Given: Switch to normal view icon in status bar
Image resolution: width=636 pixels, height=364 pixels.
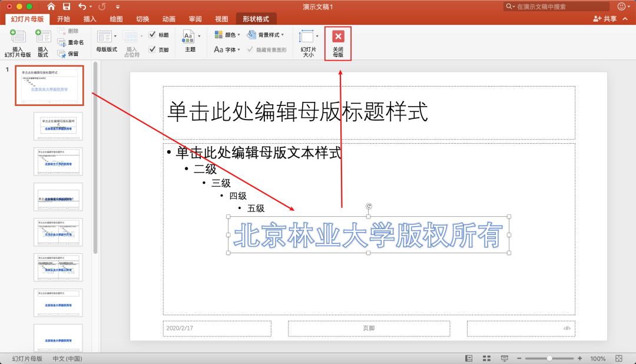Looking at the screenshot, I should coord(469,358).
